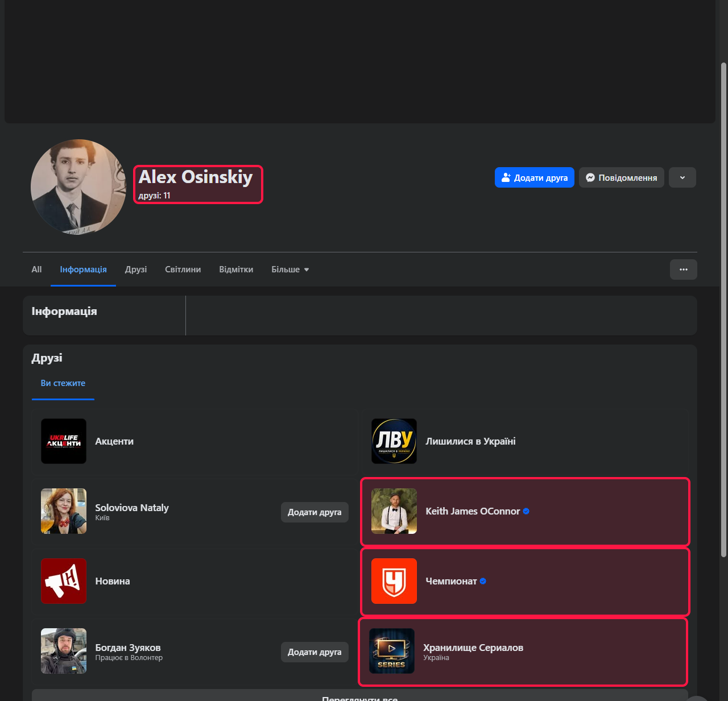
Task: Open Alex Osinskiy's round profile photo
Action: pyautogui.click(x=78, y=187)
